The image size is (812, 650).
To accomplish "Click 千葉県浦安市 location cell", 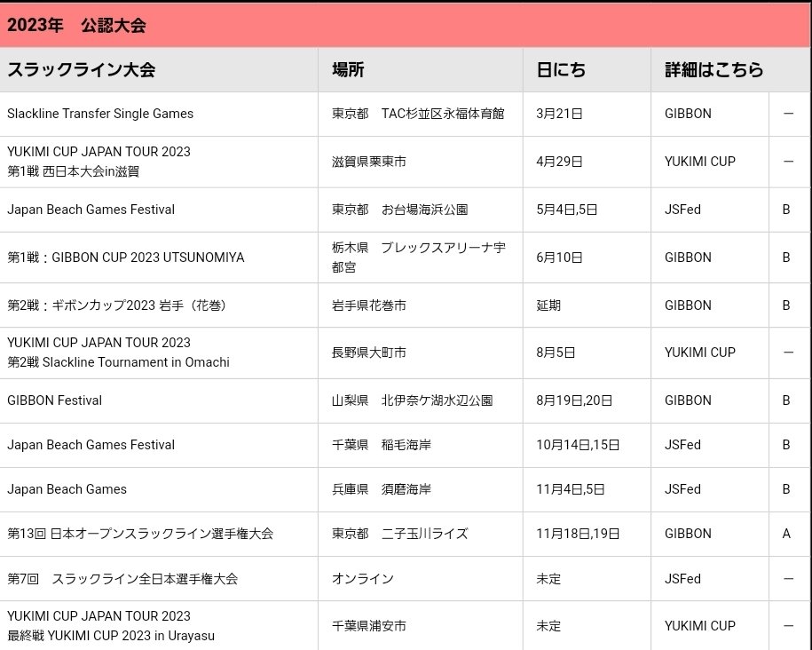I will pos(368,626).
